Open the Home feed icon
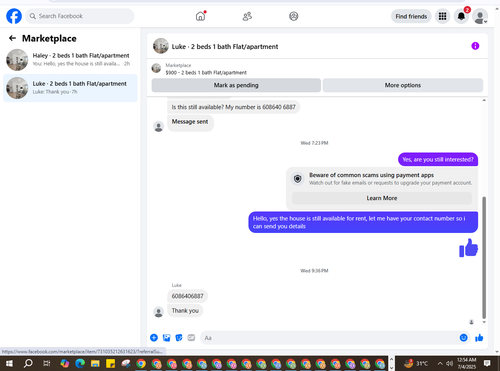 tap(200, 16)
